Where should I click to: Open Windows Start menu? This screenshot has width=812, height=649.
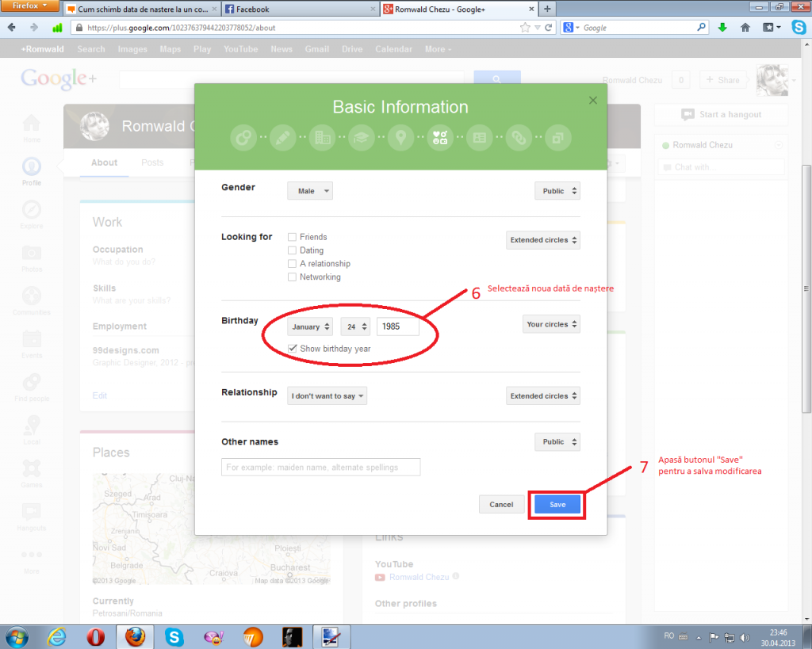(x=17, y=637)
